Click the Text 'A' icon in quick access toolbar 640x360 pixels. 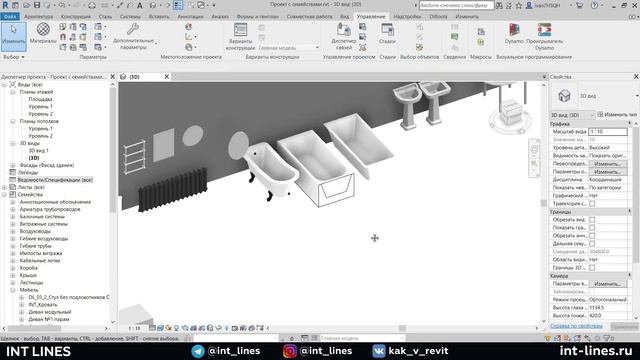pyautogui.click(x=140, y=5)
